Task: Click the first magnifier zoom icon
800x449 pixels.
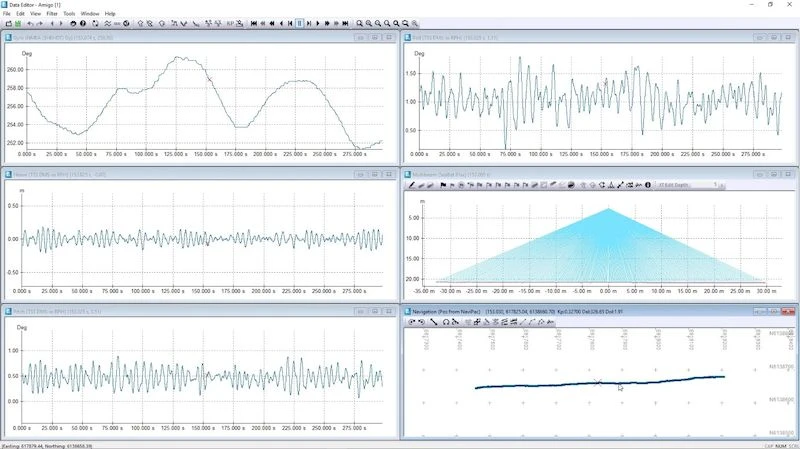Action: (x=360, y=23)
